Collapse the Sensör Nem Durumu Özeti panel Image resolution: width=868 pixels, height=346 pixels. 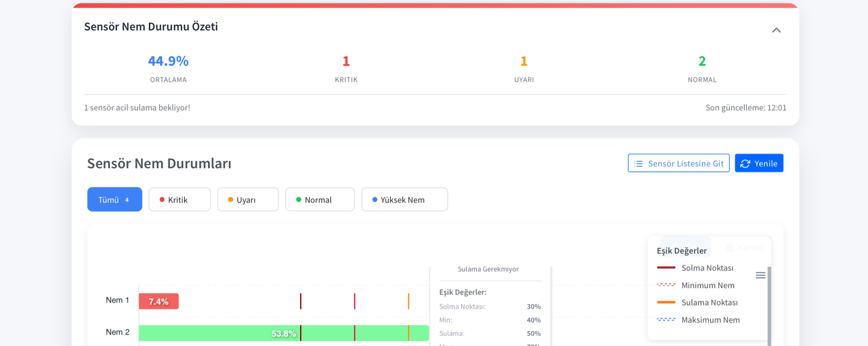(776, 30)
